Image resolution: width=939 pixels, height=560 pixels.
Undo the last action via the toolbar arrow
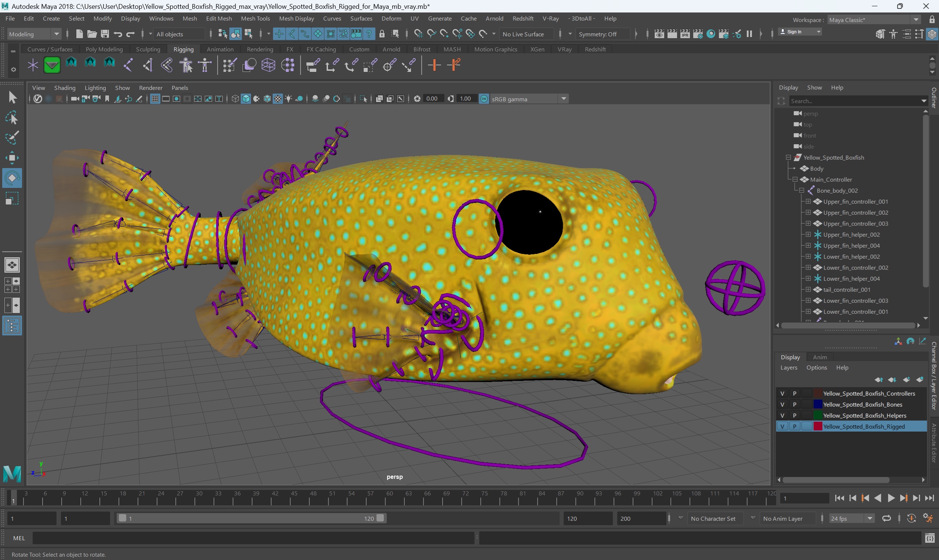tap(118, 34)
